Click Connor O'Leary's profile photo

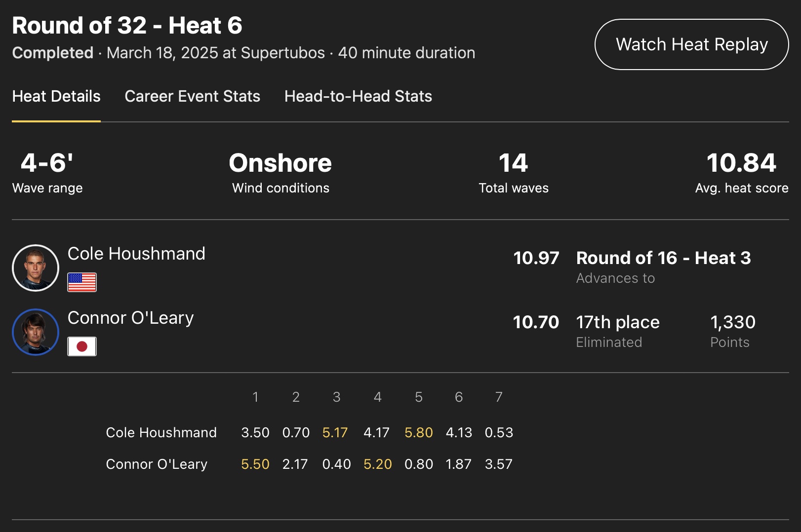(36, 332)
